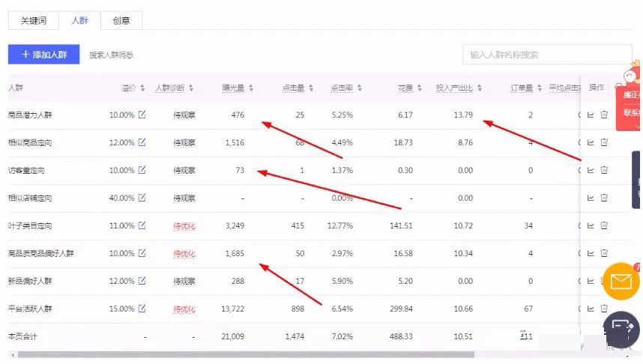Edit 溢价 for 相似商品定向 row
Viewport: 643px width, 364px height.
(142, 142)
